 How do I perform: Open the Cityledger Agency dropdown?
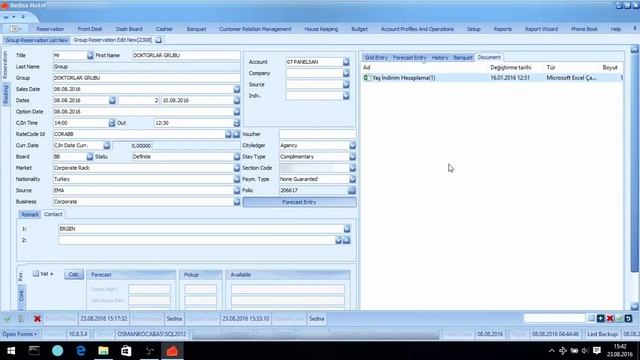[352, 145]
